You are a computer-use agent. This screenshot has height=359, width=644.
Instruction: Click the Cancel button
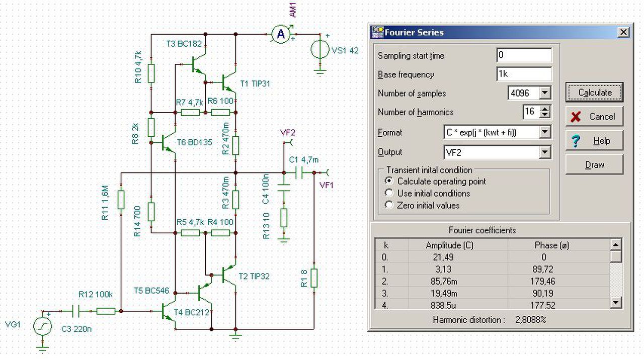click(594, 116)
